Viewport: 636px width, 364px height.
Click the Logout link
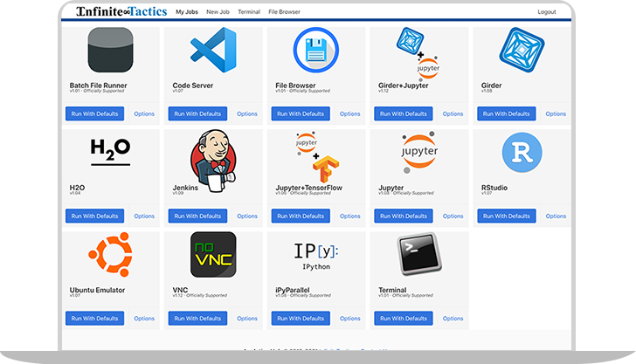click(x=547, y=11)
